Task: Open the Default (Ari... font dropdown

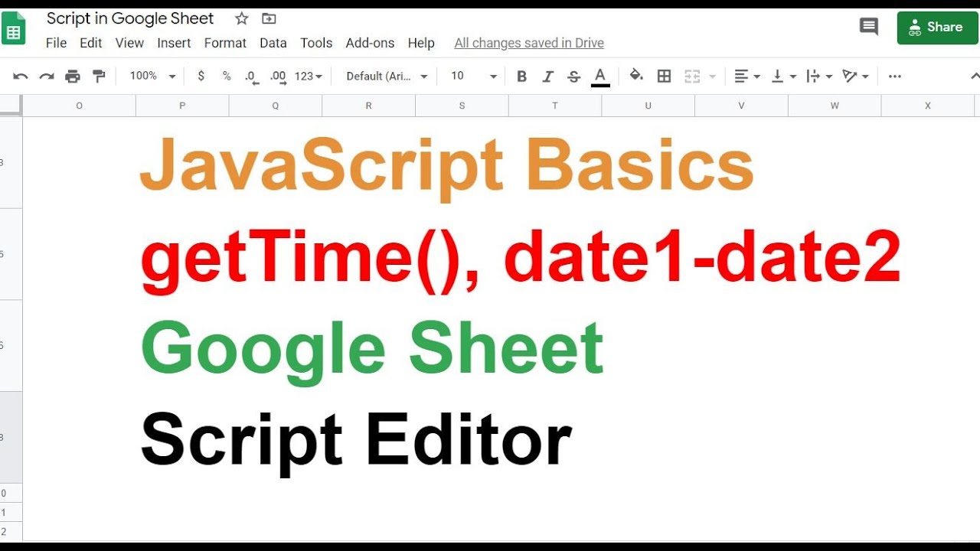Action: 387,76
